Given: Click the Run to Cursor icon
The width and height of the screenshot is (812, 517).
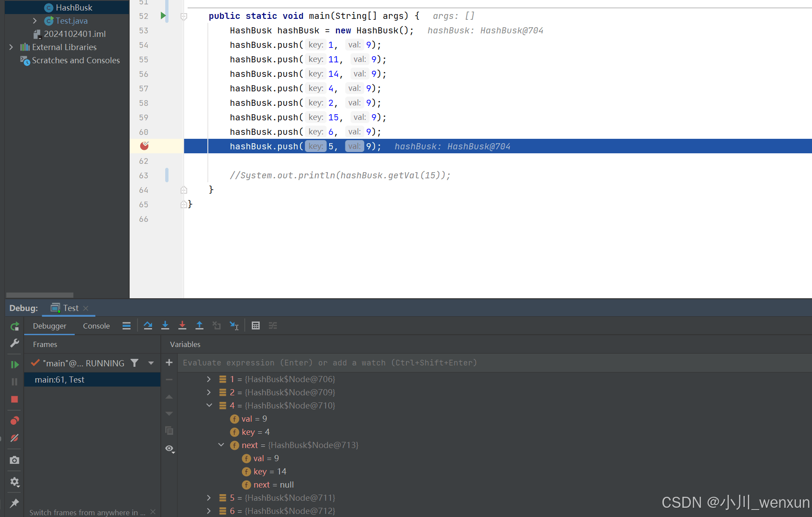Looking at the screenshot, I should [234, 325].
